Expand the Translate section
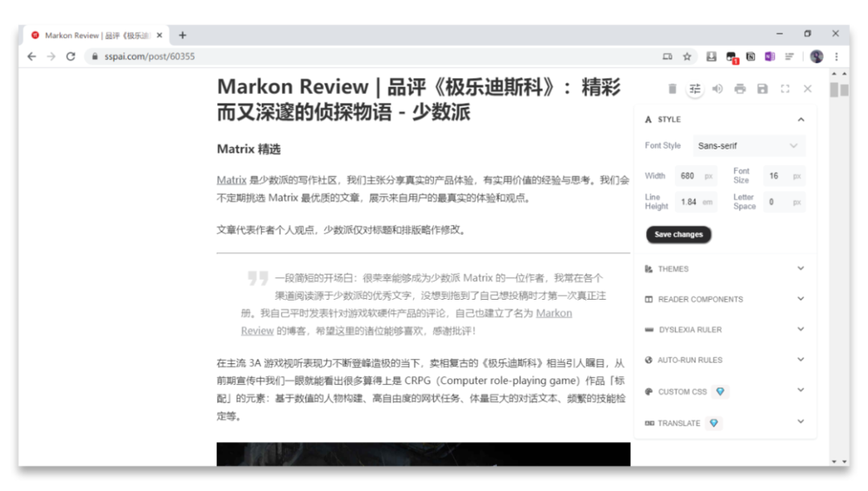This screenshot has width=868, height=491. [x=801, y=422]
